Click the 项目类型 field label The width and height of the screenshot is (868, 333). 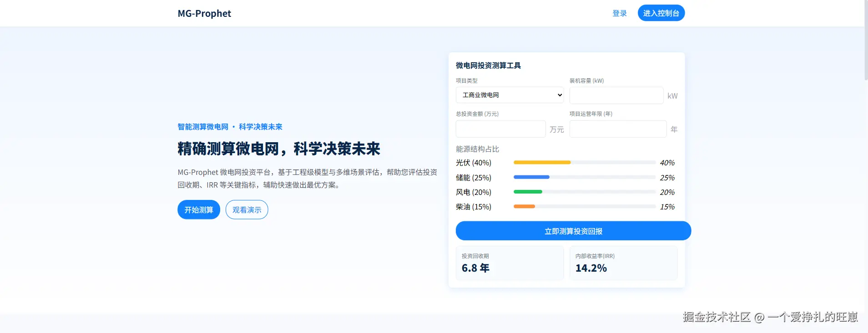(x=467, y=80)
